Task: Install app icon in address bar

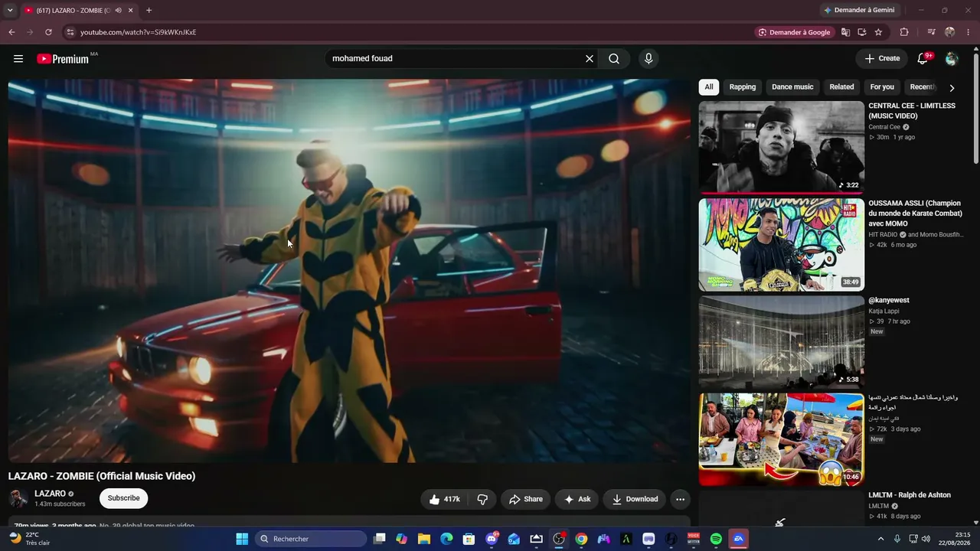Action: (x=862, y=32)
